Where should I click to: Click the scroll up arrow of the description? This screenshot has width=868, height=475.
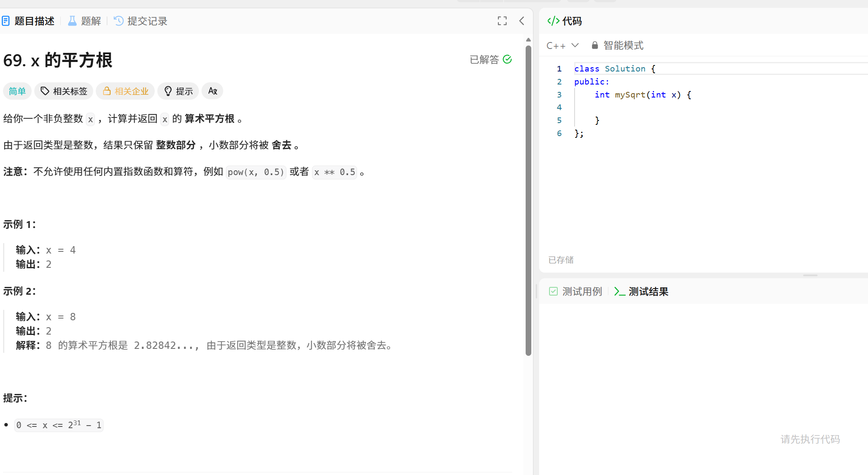528,39
